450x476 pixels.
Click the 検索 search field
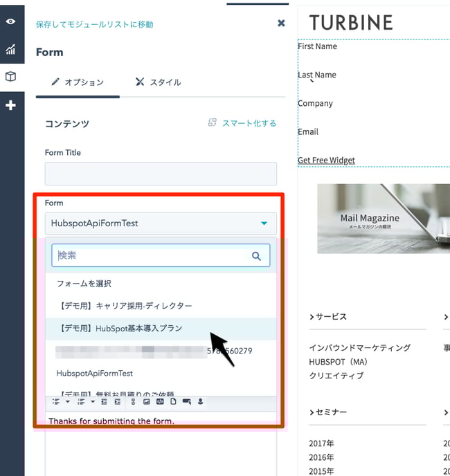[161, 255]
